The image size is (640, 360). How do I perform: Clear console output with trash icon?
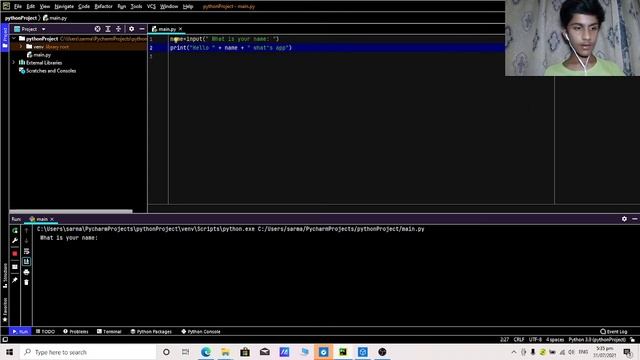[27, 282]
